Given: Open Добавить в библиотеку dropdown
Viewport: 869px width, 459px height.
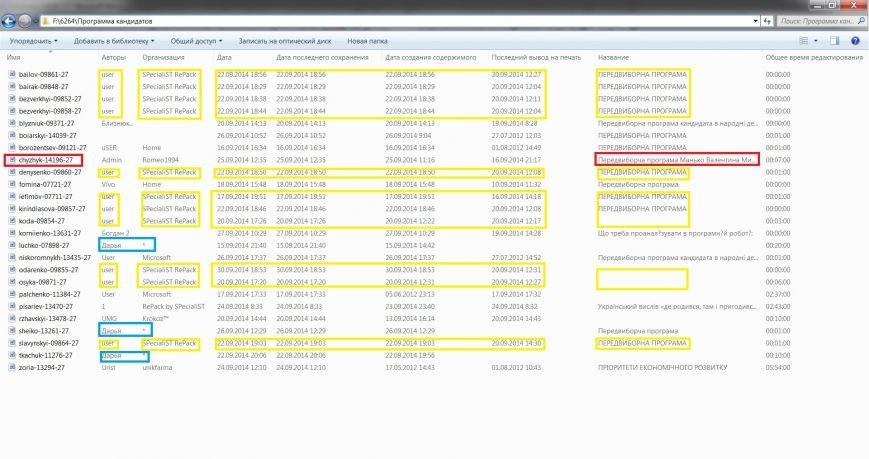Looking at the screenshot, I should click(114, 41).
